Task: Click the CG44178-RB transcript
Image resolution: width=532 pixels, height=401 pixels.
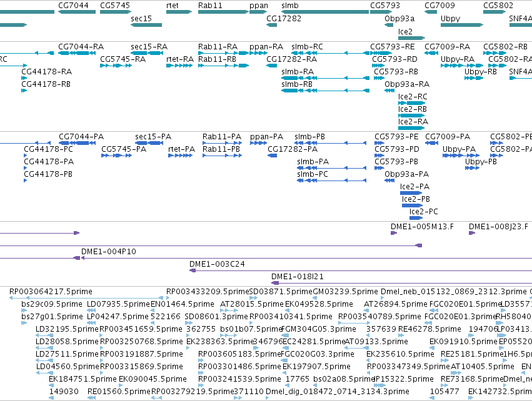Action: pos(24,91)
